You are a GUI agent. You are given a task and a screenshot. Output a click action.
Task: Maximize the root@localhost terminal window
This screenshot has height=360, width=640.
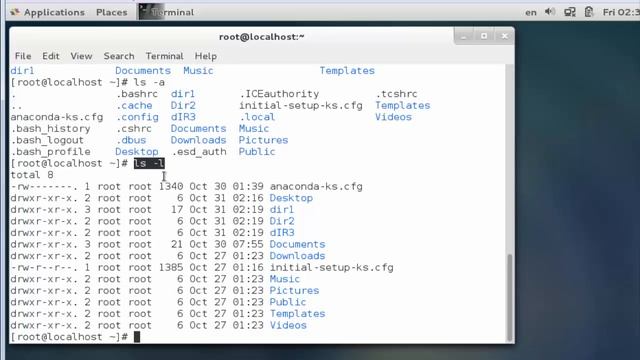(x=484, y=36)
